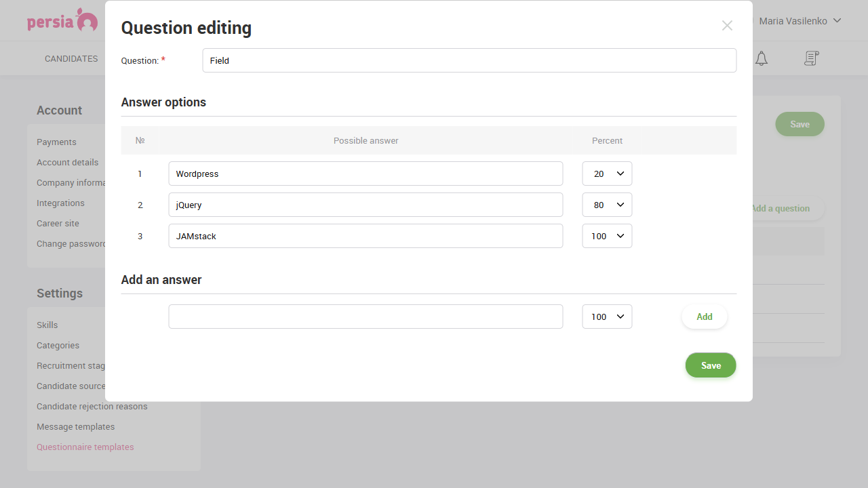Open the percent dropdown for the jQuery answer

[607, 205]
